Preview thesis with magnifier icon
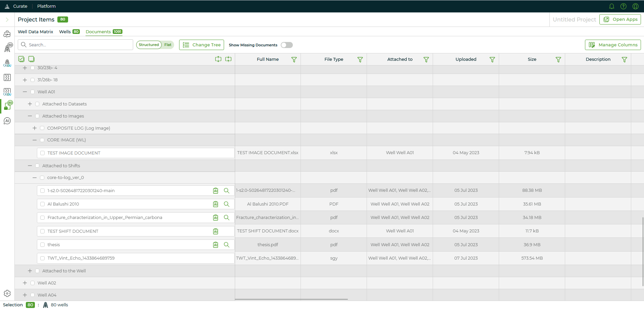The height and width of the screenshot is (309, 644). [227, 245]
